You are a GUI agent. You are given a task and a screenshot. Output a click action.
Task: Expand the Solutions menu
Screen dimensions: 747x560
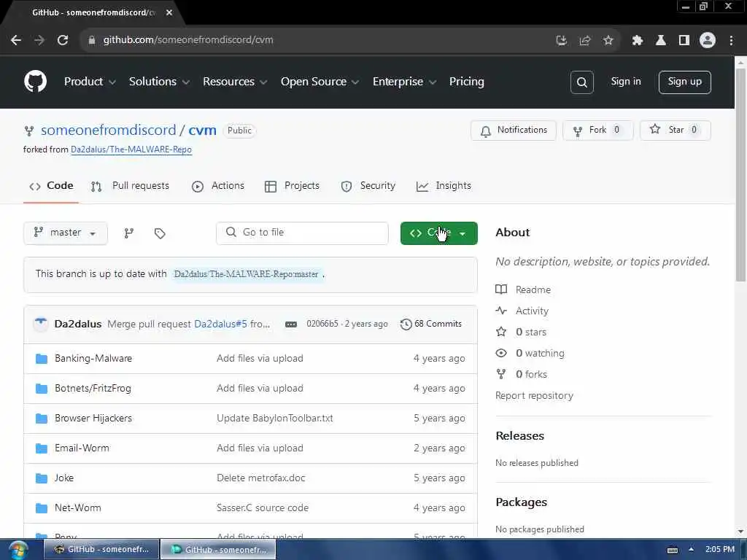159,82
